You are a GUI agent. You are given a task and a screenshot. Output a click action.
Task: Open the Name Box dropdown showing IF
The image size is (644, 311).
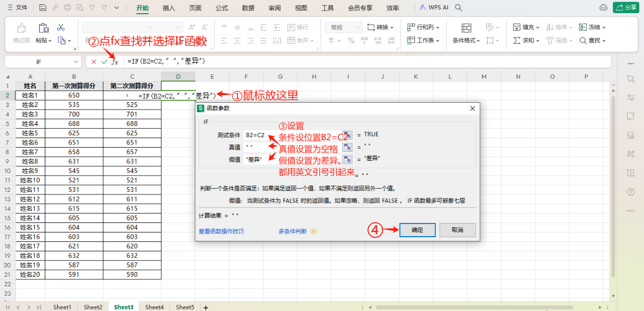click(x=75, y=62)
